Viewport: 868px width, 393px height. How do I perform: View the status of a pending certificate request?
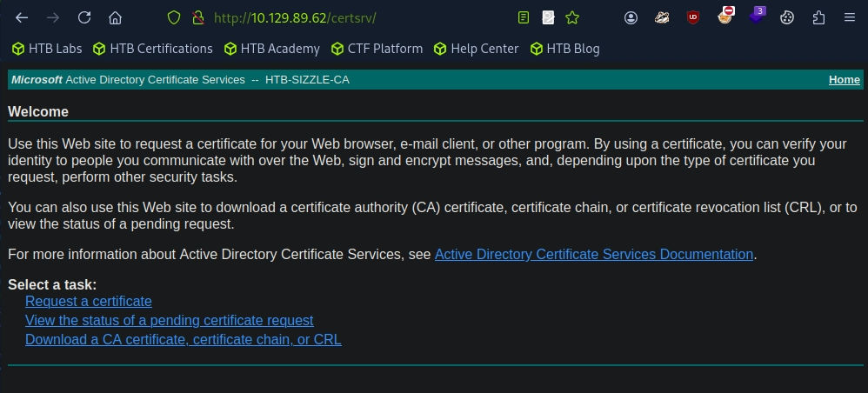pyautogui.click(x=170, y=320)
